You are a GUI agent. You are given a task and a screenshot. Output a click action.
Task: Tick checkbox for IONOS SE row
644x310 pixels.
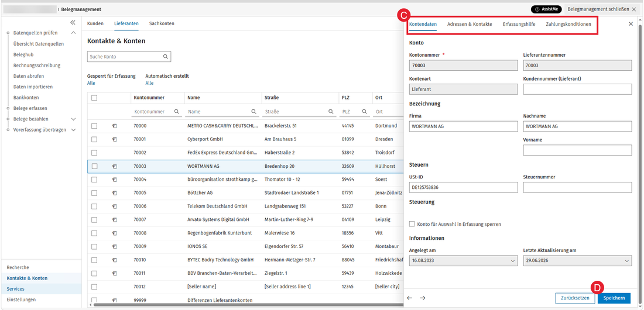click(94, 247)
